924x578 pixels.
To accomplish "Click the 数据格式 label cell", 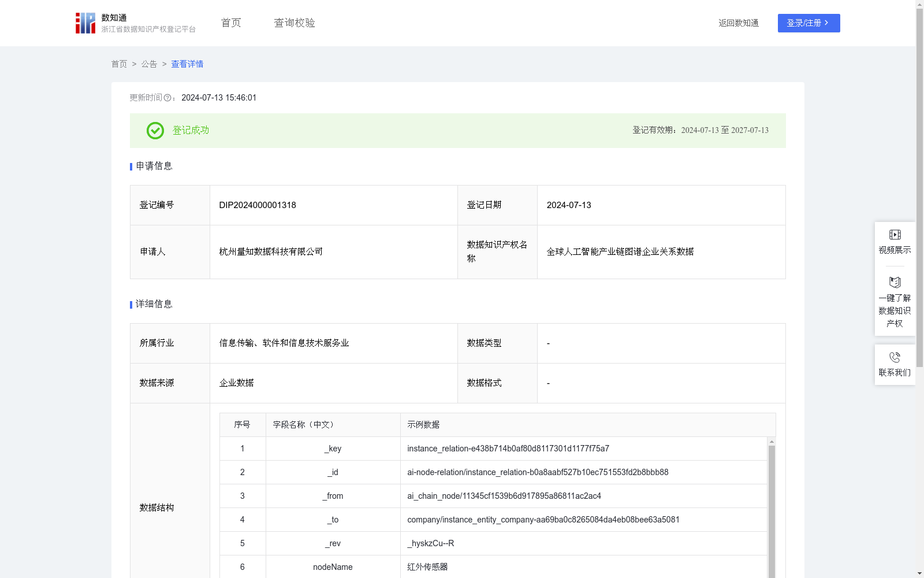I will point(497,383).
